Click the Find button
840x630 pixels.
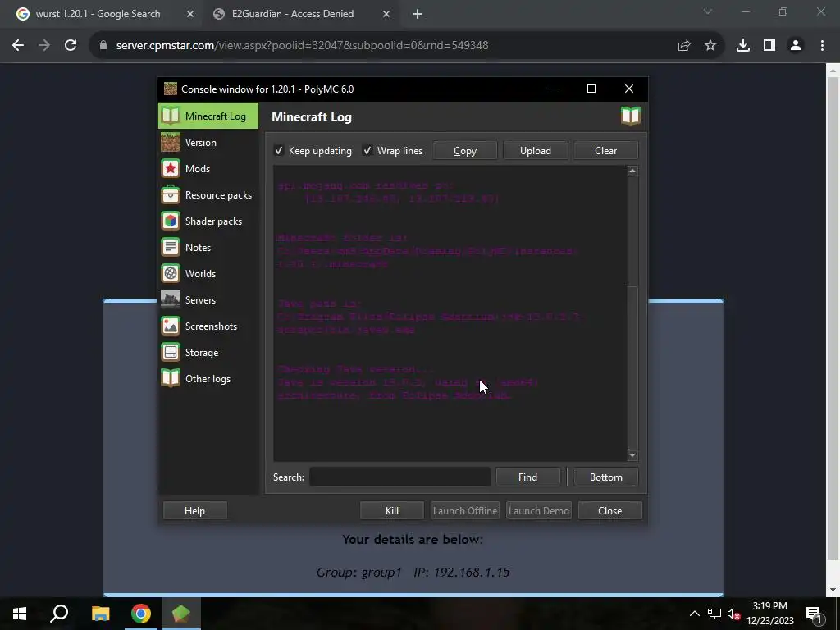[527, 477]
